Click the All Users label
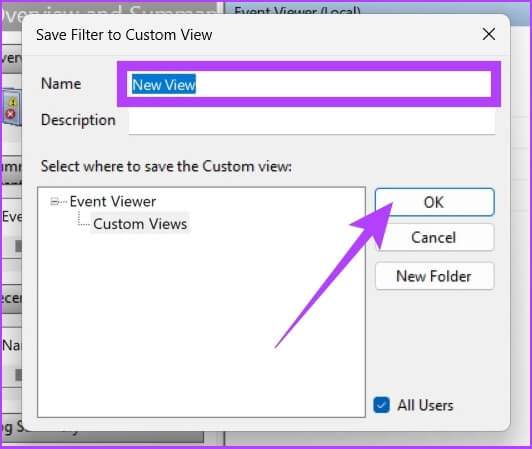 point(425,405)
